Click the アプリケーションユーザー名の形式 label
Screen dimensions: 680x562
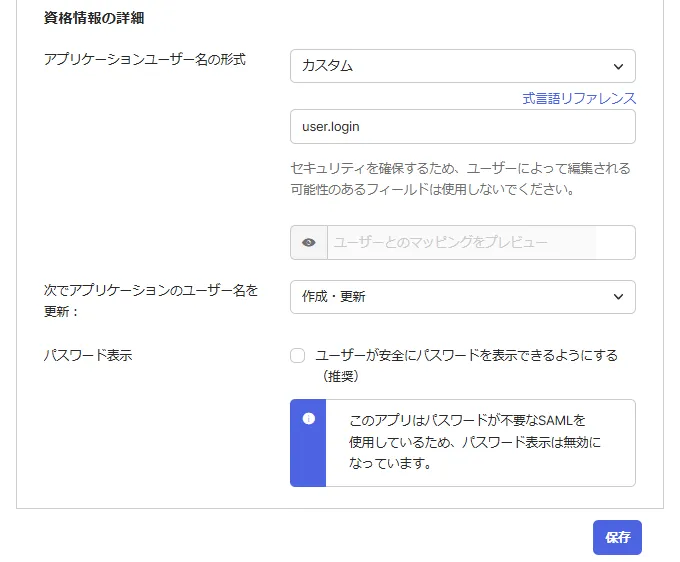pyautogui.click(x=145, y=59)
